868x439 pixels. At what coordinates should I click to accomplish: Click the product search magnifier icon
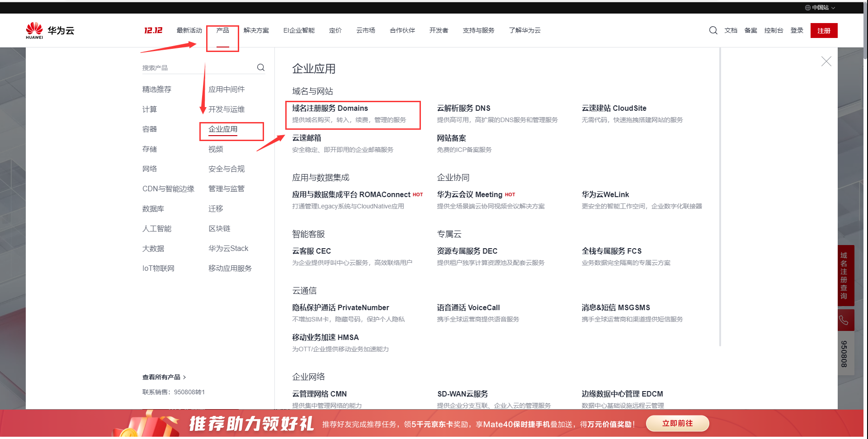click(261, 67)
